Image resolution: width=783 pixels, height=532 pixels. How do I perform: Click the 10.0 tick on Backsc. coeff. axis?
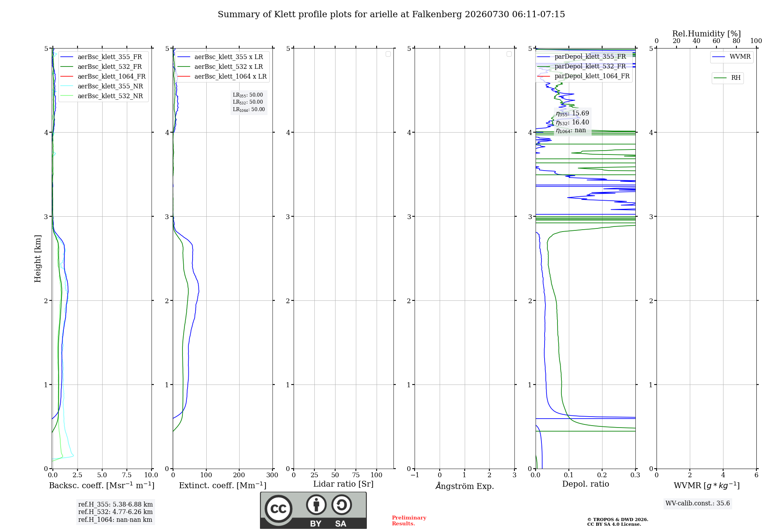(151, 475)
